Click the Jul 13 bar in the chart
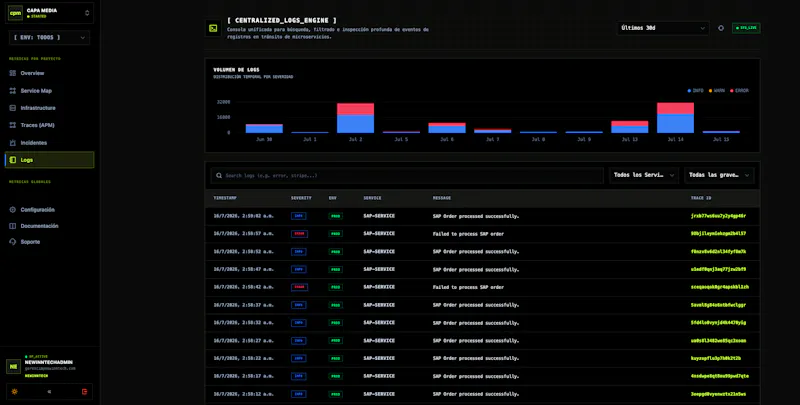The width and height of the screenshot is (800, 405). point(630,127)
